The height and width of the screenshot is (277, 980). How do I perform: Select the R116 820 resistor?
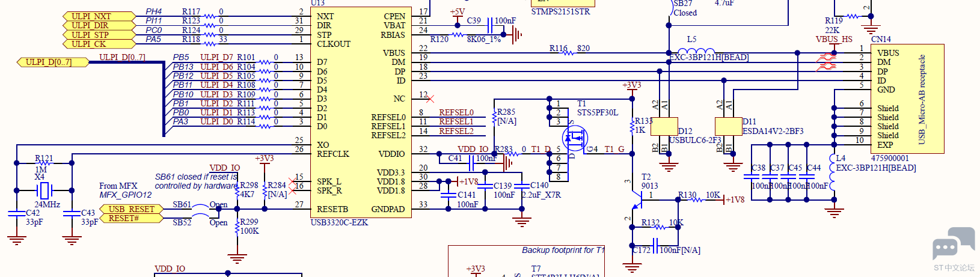tap(568, 52)
